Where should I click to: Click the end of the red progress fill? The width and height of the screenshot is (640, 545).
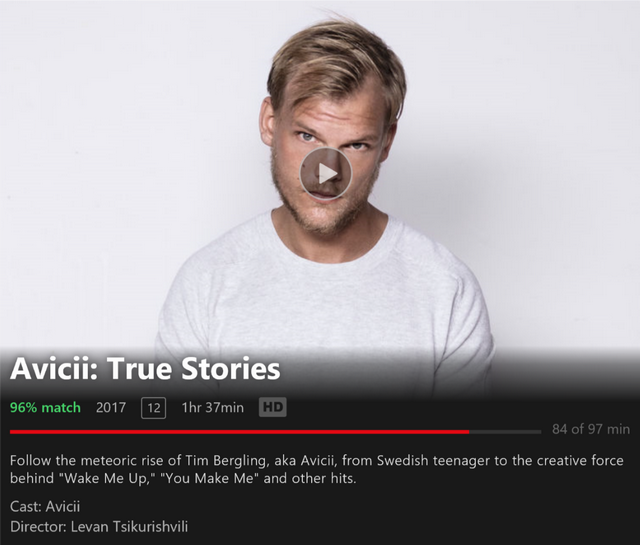[x=468, y=432]
